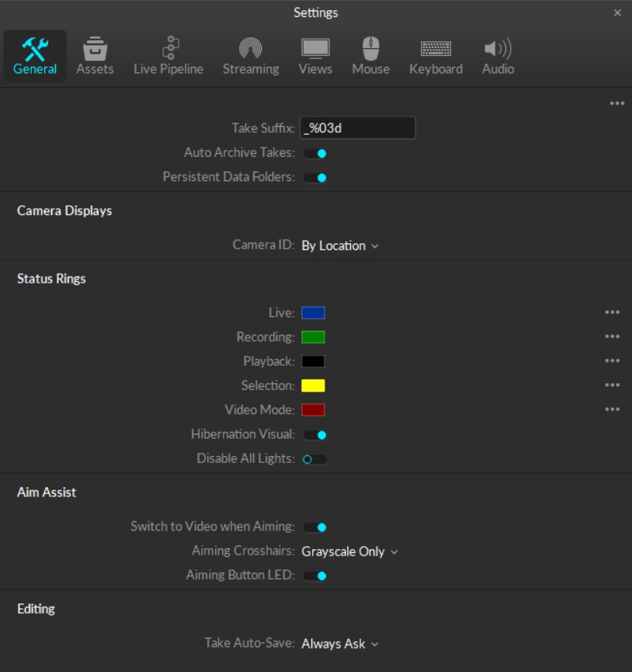Turn off Persistent Data Folders
Screen dimensions: 632x672
[x=315, y=177]
